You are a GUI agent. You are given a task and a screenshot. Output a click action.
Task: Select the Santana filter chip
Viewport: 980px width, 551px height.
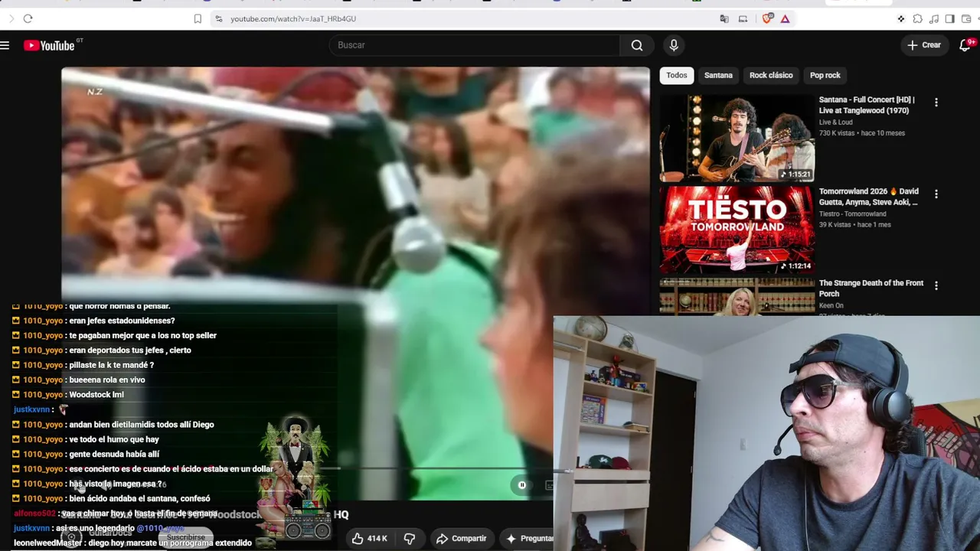click(718, 75)
